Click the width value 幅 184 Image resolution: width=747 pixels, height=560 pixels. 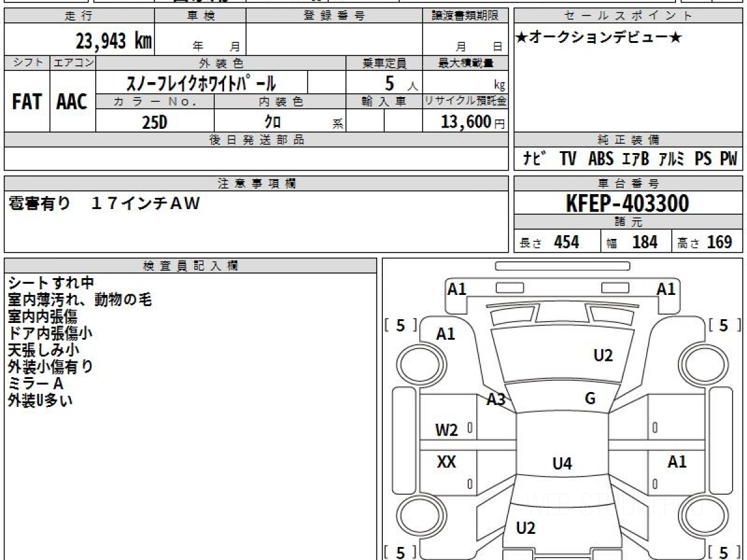coord(632,242)
